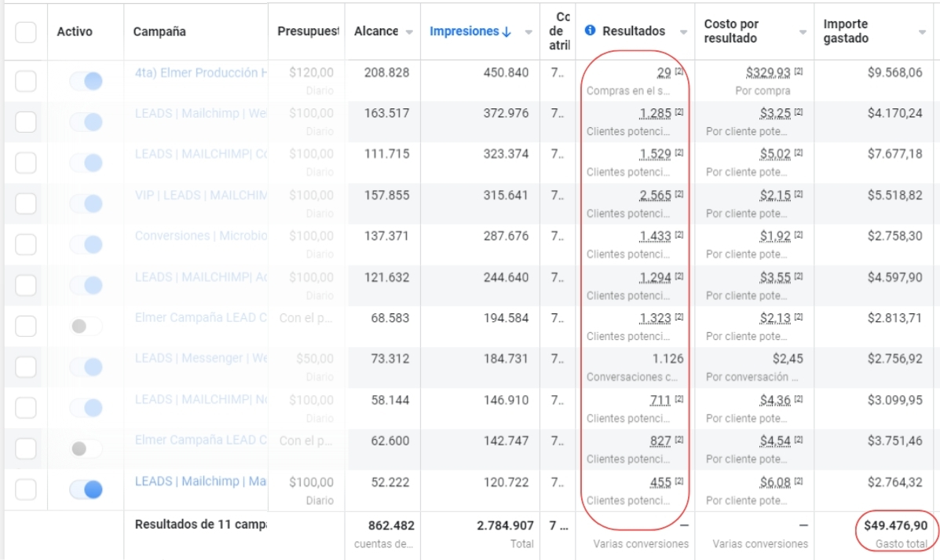
Task: Open the LEADS | Messenger campaign link
Action: click(200, 358)
